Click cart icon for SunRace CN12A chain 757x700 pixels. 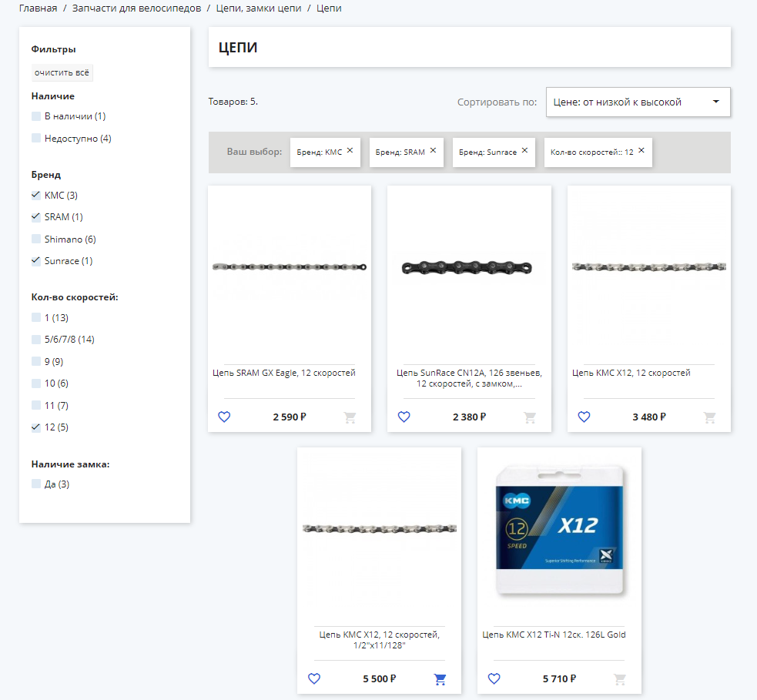[x=530, y=417]
